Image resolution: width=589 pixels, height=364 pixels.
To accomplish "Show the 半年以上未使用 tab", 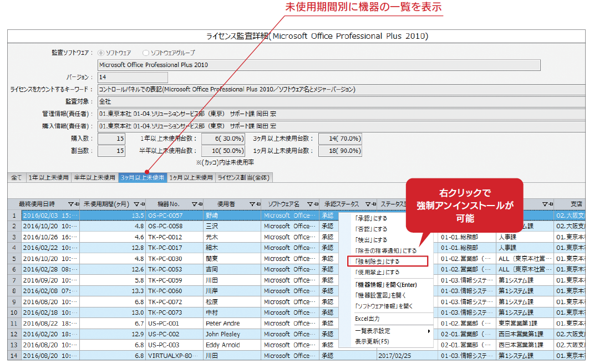I will [x=95, y=177].
